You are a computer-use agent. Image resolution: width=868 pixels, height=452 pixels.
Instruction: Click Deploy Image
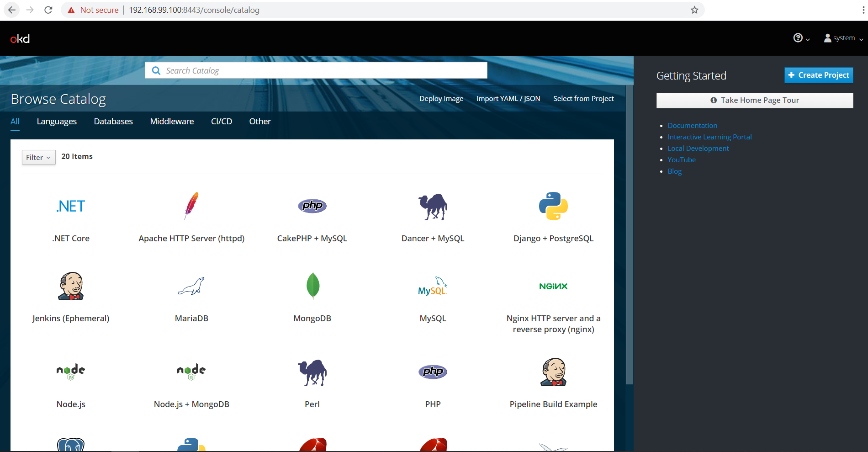pos(441,99)
